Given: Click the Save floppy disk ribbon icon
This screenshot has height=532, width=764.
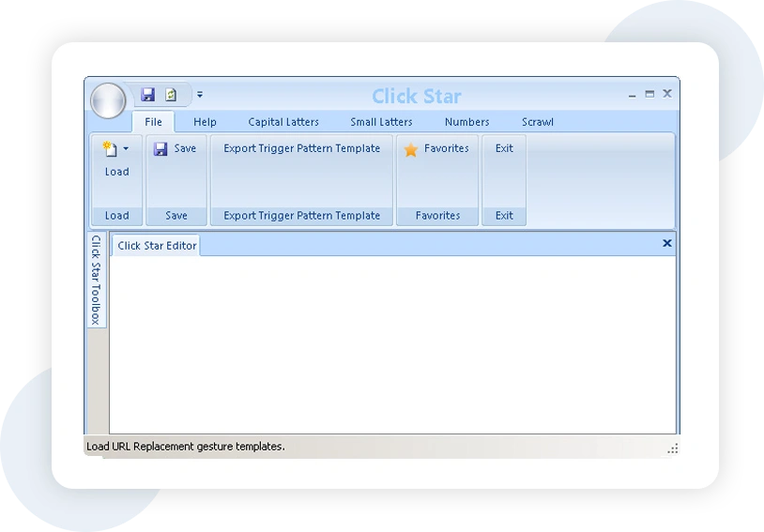Looking at the screenshot, I should [x=160, y=148].
